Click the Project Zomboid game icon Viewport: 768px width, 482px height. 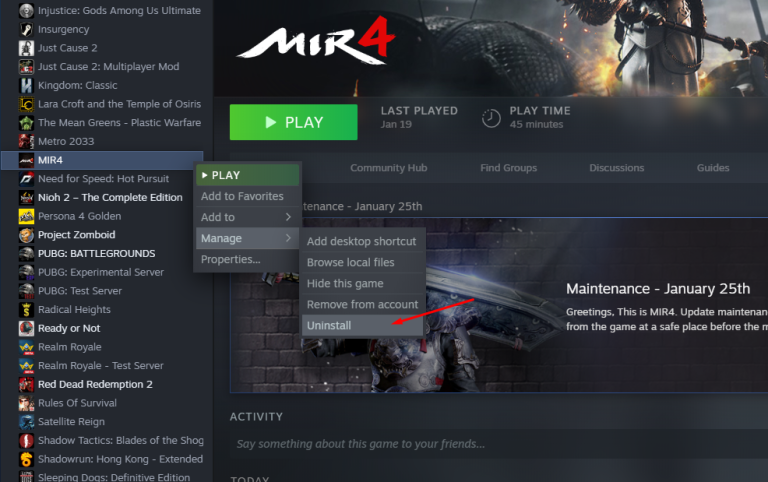coord(26,235)
